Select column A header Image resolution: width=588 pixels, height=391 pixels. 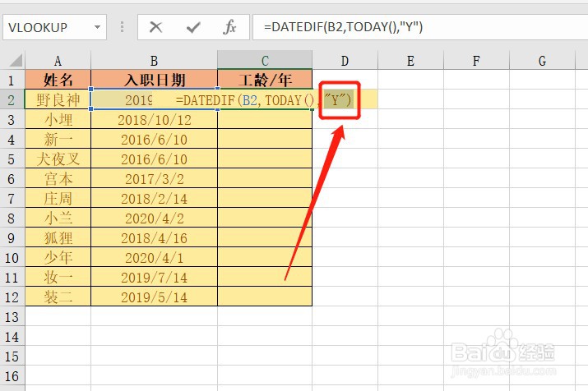coord(58,60)
